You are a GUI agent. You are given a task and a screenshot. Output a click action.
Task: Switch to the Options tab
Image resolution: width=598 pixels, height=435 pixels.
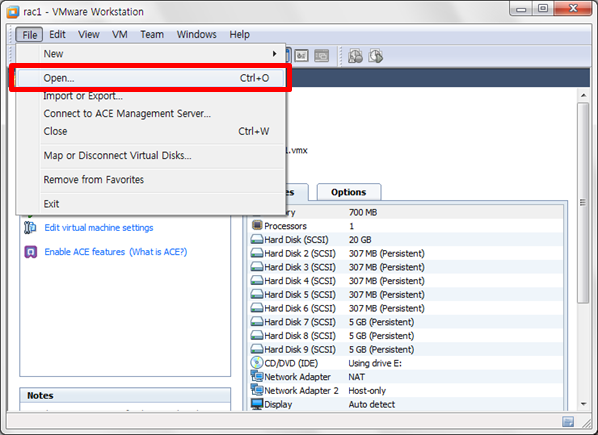tap(349, 192)
